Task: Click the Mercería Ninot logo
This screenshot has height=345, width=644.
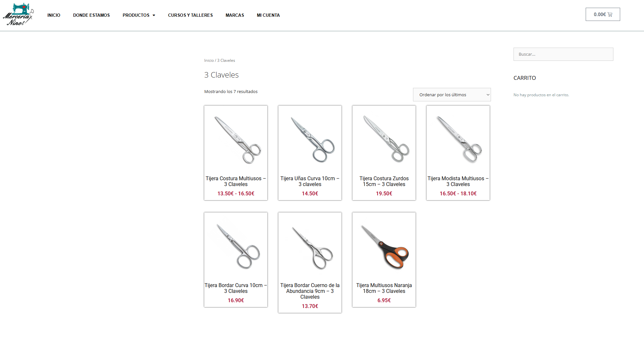Action: pyautogui.click(x=18, y=14)
